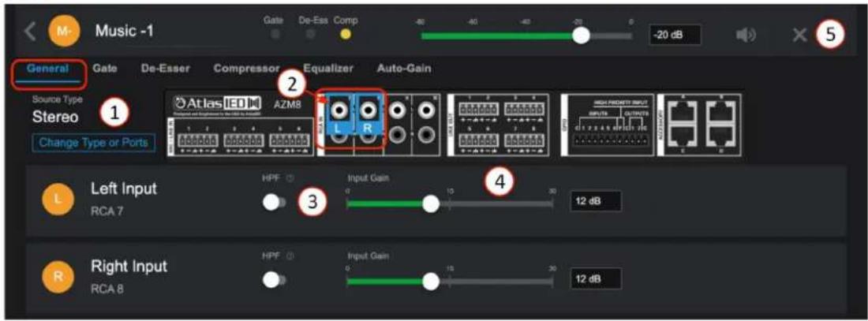Click the Right Input gain slider handle

click(x=430, y=282)
